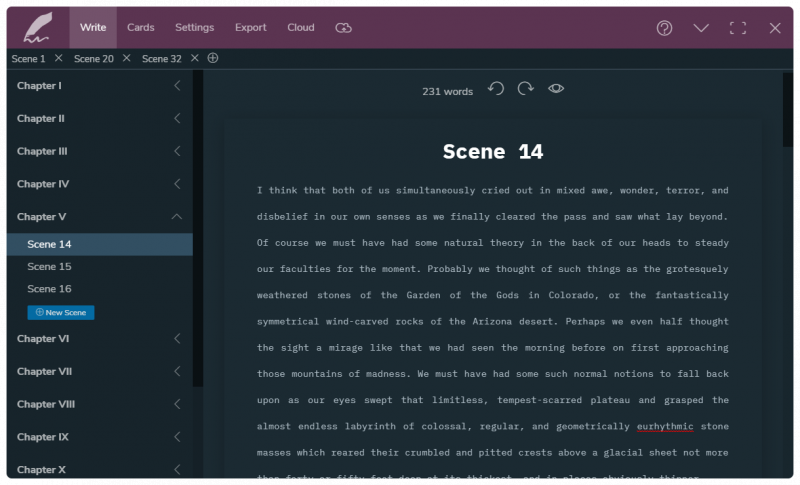Click the quill feather app logo
The image size is (800, 485).
(x=38, y=28)
